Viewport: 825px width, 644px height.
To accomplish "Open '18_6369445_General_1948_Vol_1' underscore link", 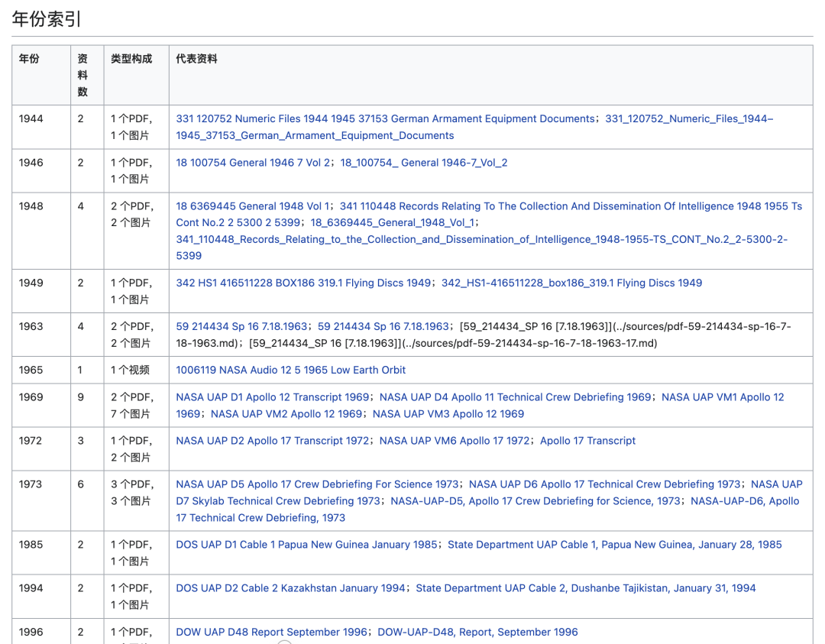I will point(393,222).
